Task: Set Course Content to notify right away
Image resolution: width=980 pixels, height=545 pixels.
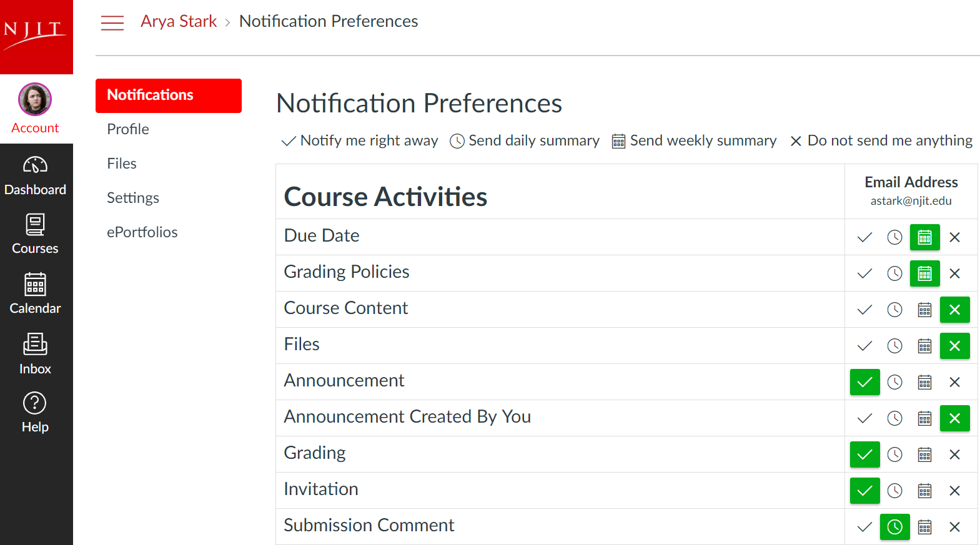Action: pyautogui.click(x=864, y=310)
